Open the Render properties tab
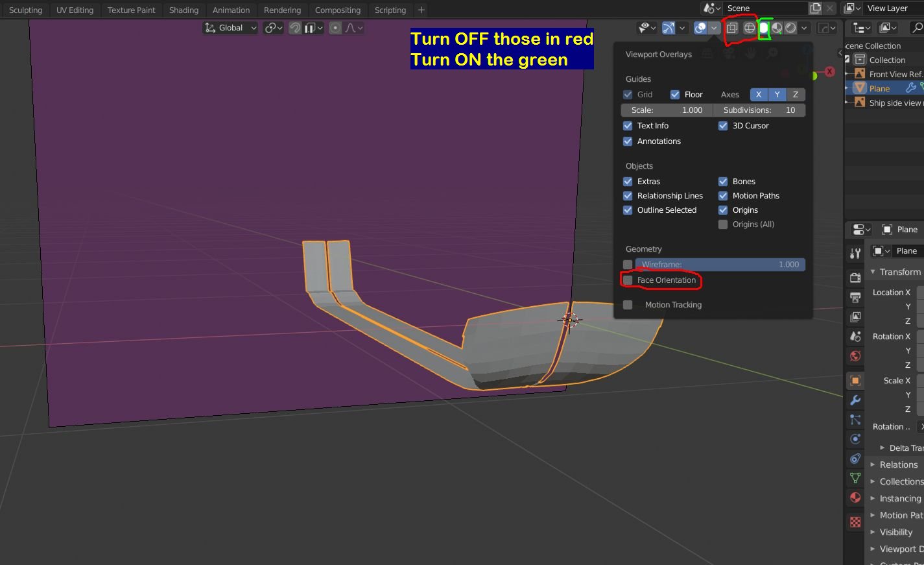This screenshot has height=565, width=924. point(855,278)
